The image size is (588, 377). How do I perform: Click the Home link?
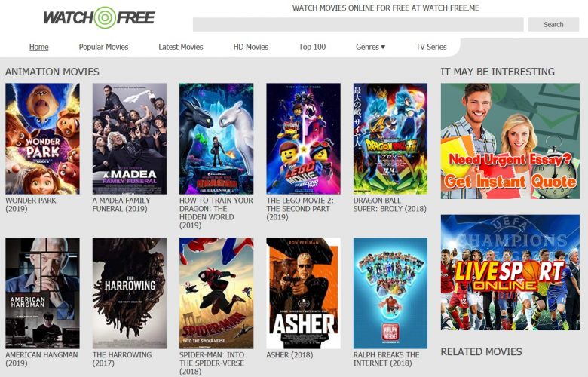coord(39,47)
